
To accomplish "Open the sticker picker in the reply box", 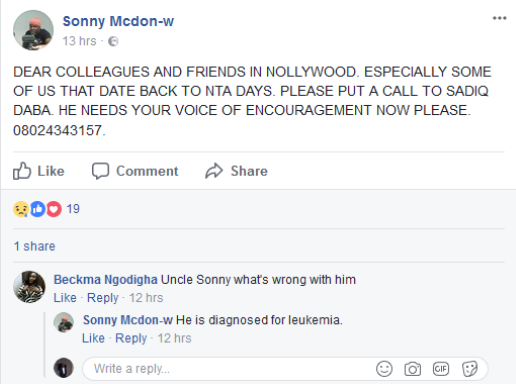I will click(x=470, y=369).
